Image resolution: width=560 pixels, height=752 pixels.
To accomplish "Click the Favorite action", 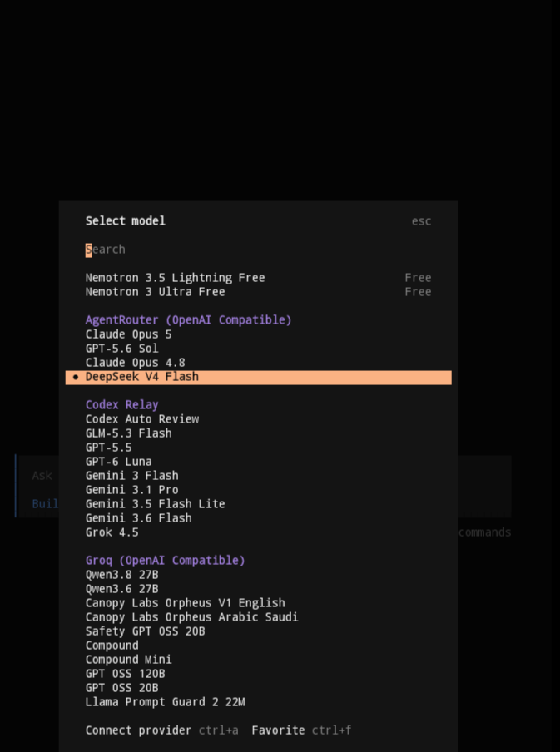I will point(278,730).
